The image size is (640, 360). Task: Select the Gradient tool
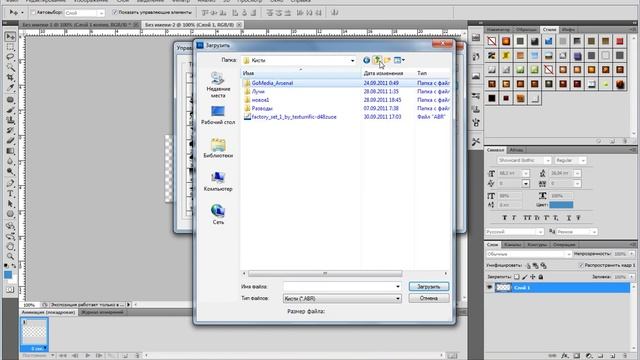coord(10,151)
